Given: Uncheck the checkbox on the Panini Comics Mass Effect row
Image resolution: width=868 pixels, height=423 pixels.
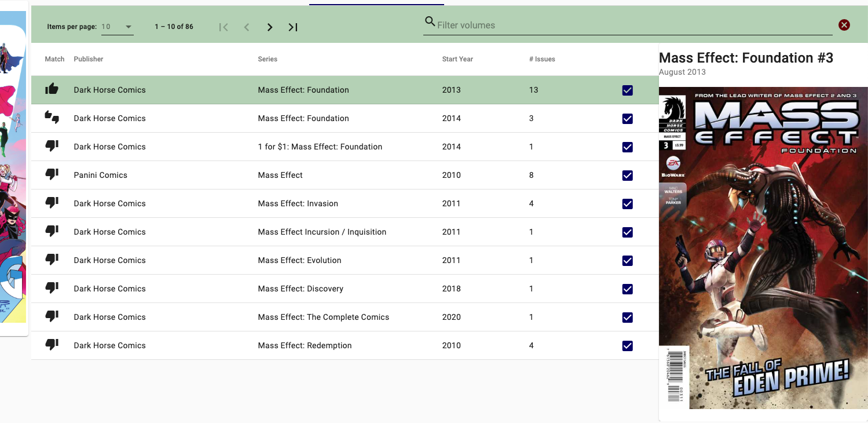Looking at the screenshot, I should 627,175.
